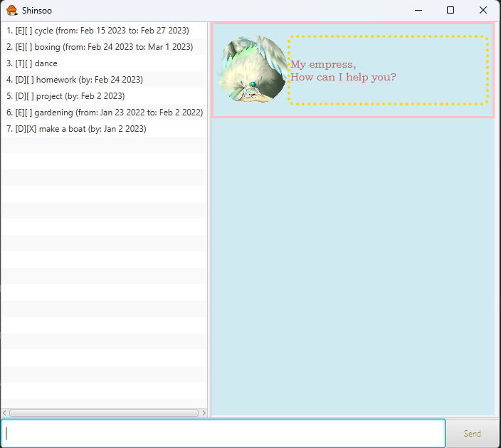
Task: Select task 2 boxing event row
Action: (x=104, y=47)
